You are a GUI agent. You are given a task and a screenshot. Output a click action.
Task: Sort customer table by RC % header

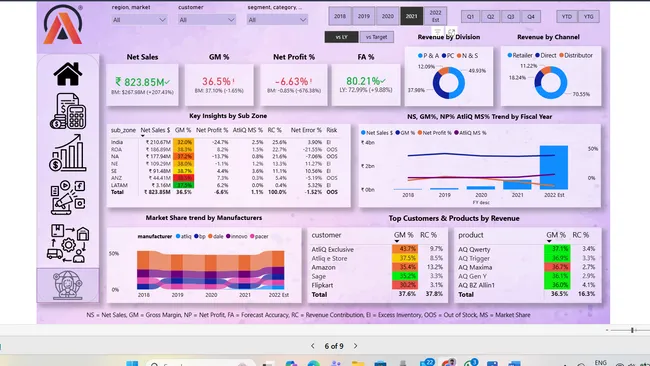coord(429,235)
